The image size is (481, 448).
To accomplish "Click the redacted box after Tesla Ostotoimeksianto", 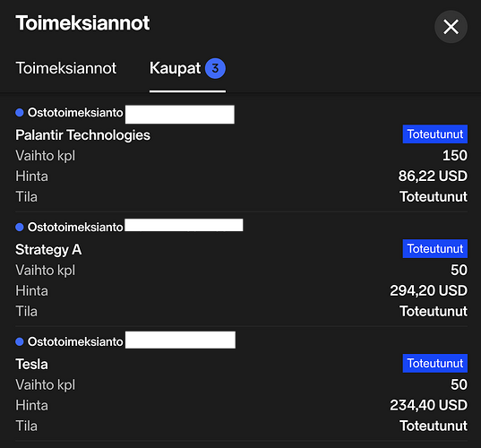I will coord(180,340).
